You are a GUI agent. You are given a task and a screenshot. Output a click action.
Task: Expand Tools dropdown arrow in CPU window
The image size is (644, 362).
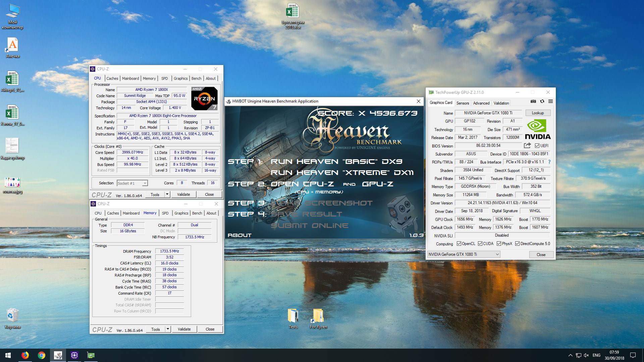167,194
